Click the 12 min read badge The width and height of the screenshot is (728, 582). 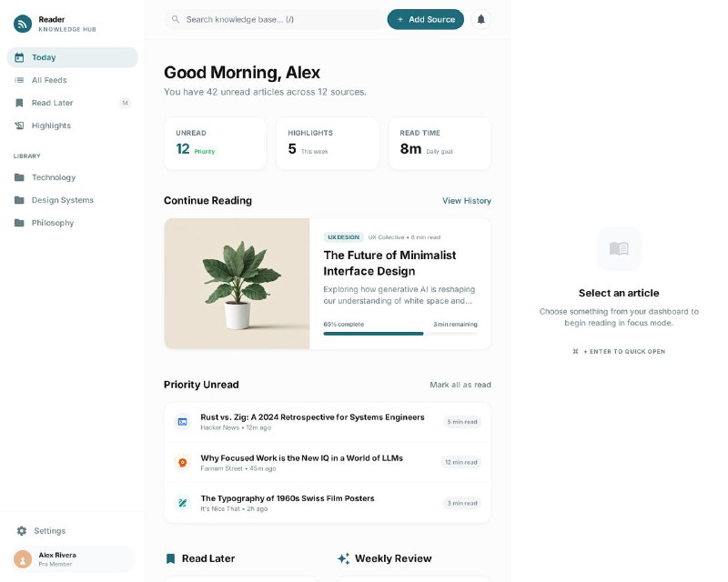point(461,462)
